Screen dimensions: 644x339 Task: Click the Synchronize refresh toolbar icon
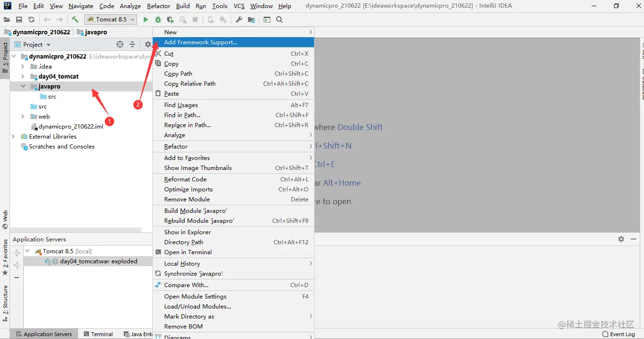pyautogui.click(x=31, y=20)
